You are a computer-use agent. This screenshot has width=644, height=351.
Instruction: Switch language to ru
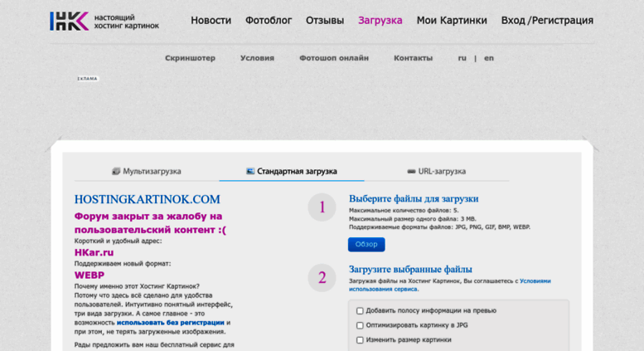coord(462,58)
